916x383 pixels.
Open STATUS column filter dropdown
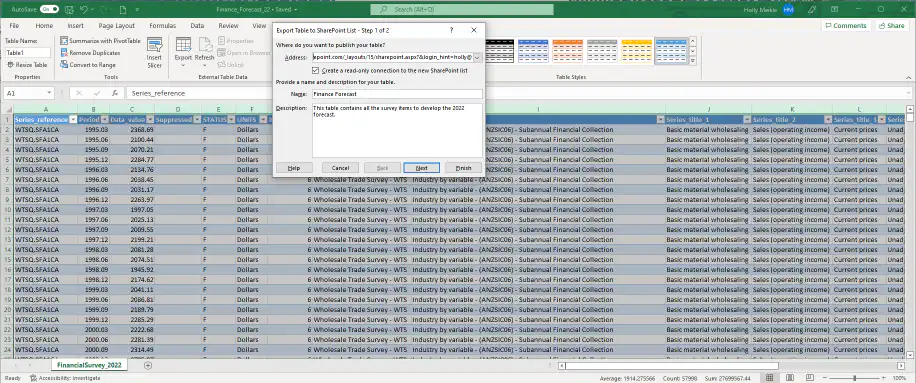(x=231, y=120)
